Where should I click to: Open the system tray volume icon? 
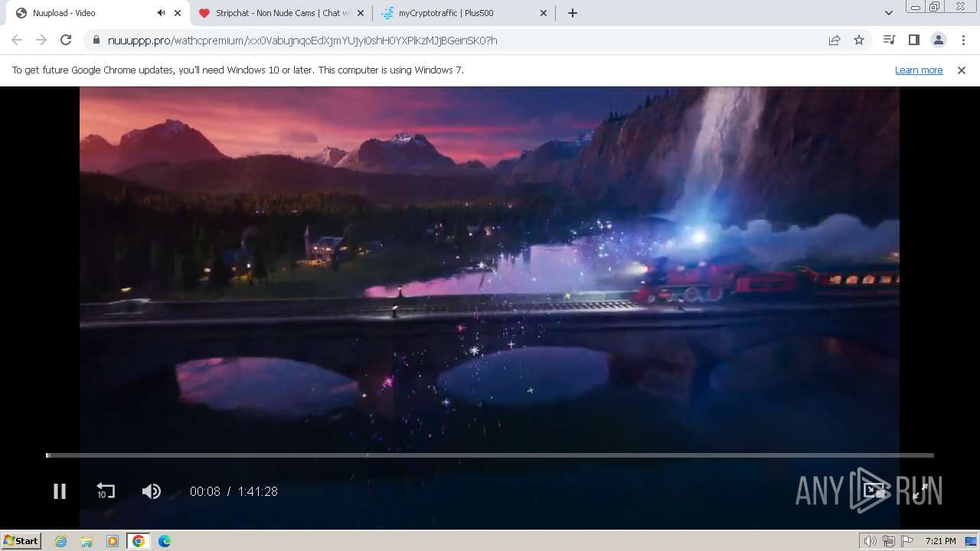[871, 541]
